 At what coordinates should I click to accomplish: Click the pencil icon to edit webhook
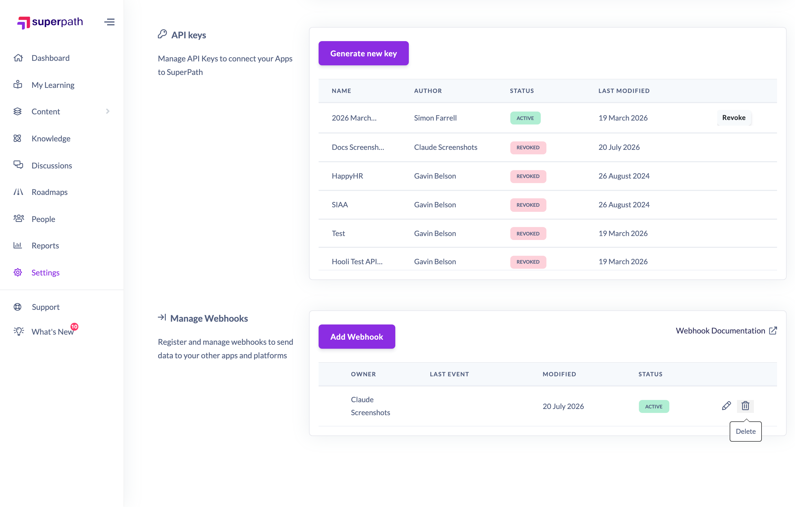[726, 406]
